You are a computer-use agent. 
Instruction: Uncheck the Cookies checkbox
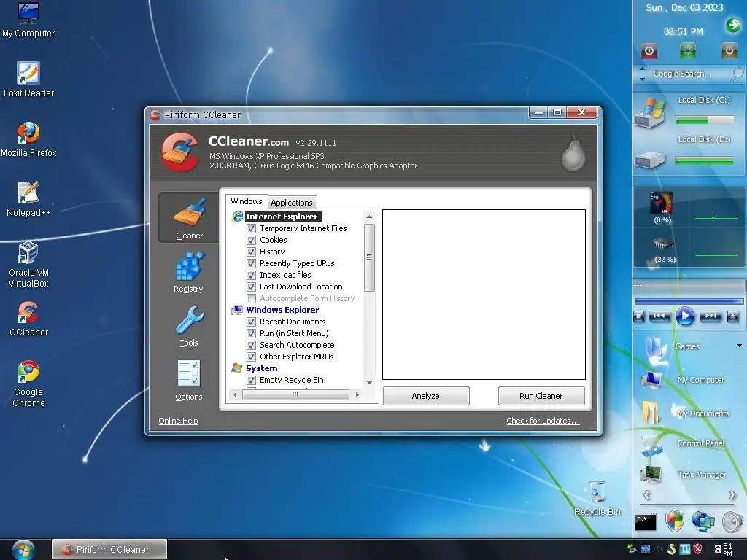pos(251,240)
